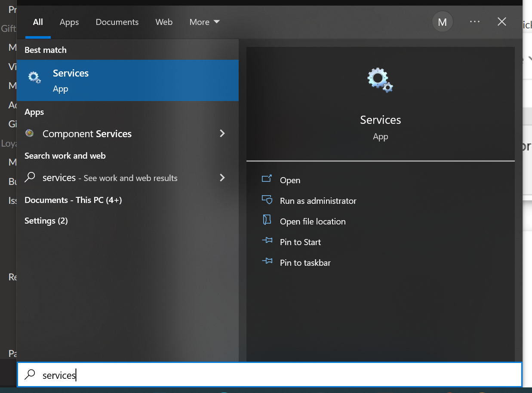The width and height of the screenshot is (532, 393).
Task: Click the Open file location icon
Action: coord(267,220)
